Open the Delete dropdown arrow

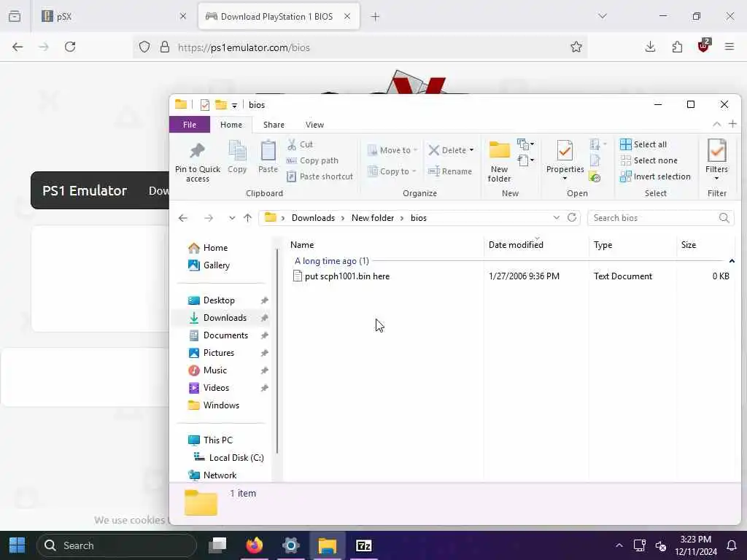click(x=472, y=150)
